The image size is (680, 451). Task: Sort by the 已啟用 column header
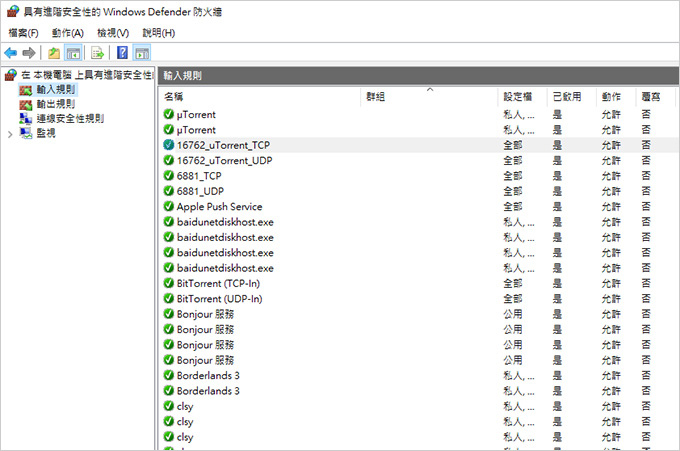click(572, 97)
